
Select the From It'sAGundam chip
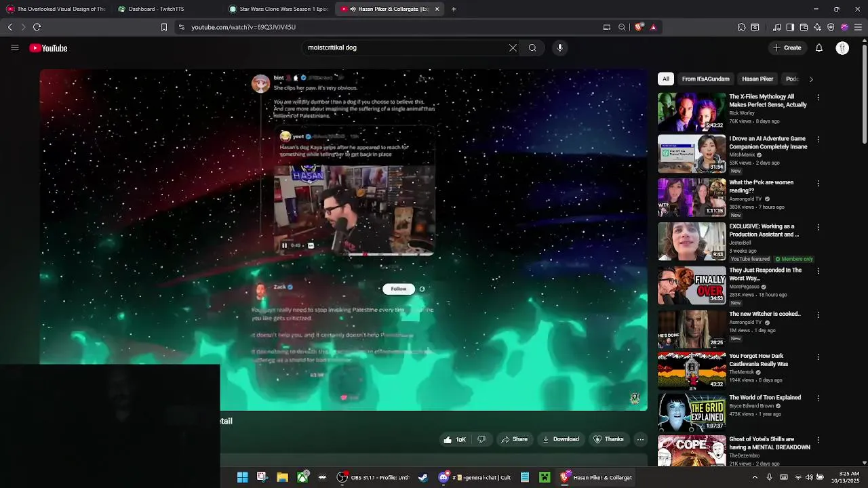[x=705, y=79]
